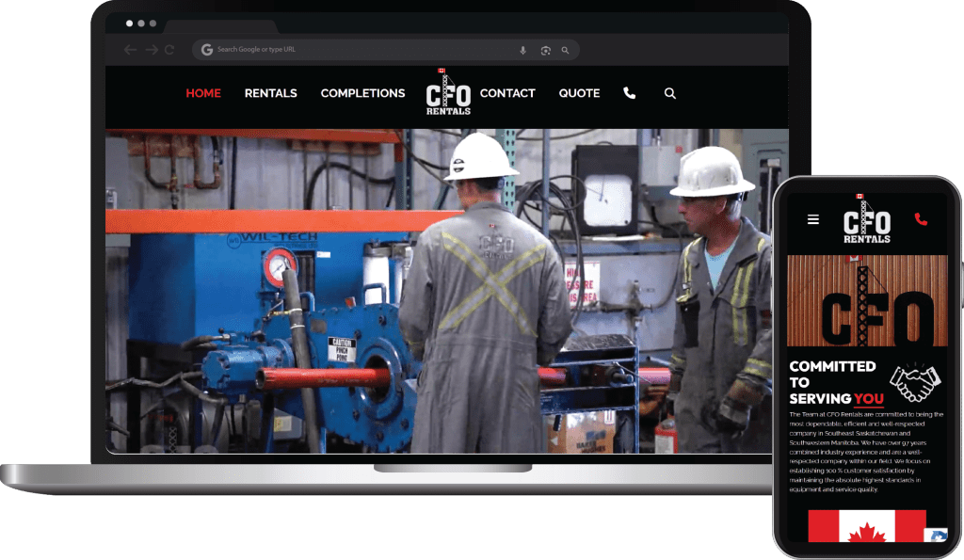Open Google Lens via the camera icon
The image size is (964, 560).
pyautogui.click(x=546, y=49)
